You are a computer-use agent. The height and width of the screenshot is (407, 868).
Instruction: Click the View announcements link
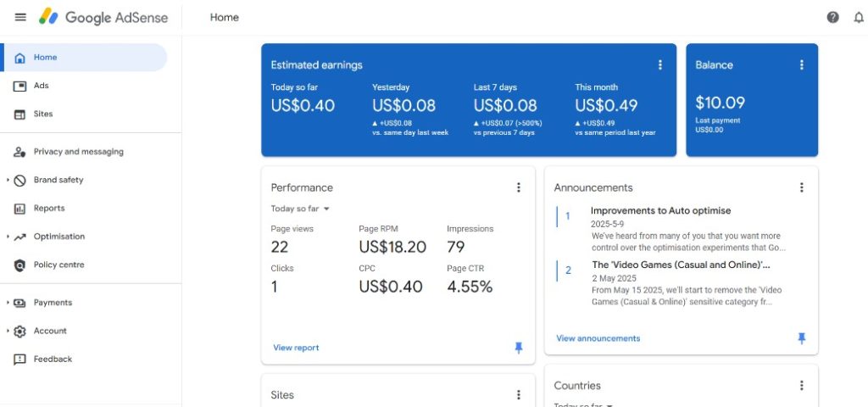pos(598,338)
